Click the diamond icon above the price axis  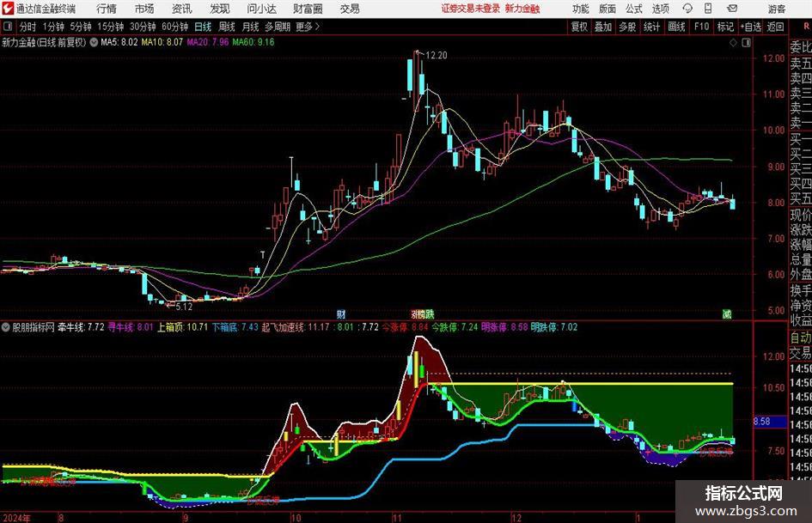pyautogui.click(x=733, y=43)
